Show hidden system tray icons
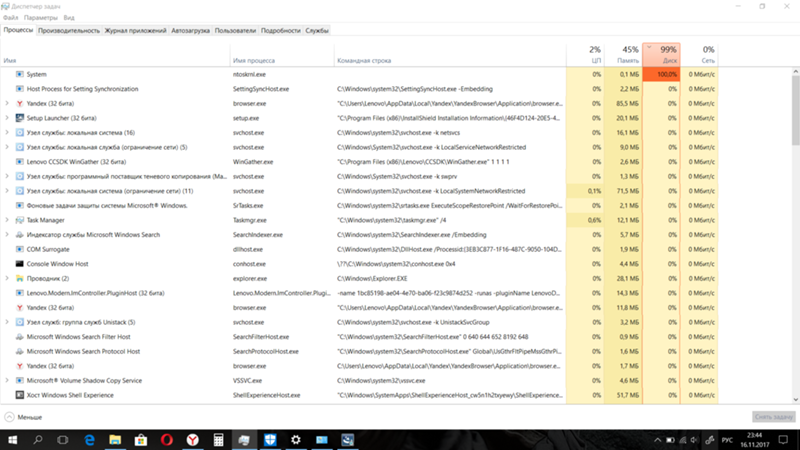Viewport: 800px width, 450px height. point(657,440)
